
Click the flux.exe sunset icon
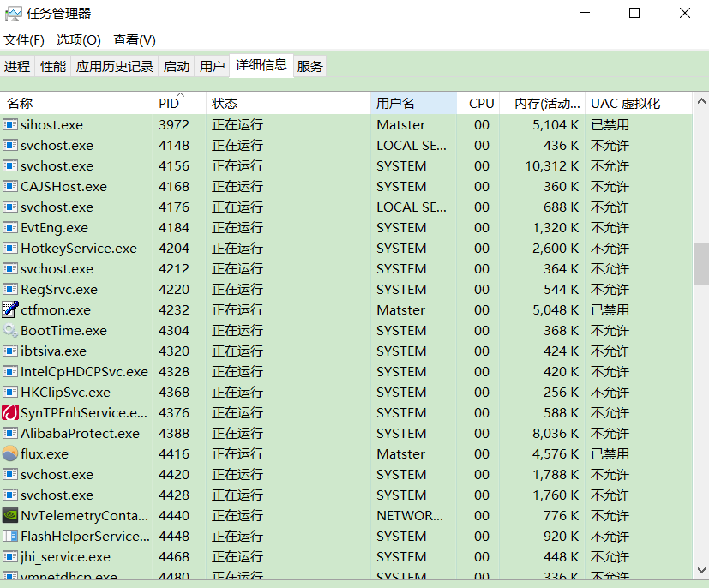point(10,453)
